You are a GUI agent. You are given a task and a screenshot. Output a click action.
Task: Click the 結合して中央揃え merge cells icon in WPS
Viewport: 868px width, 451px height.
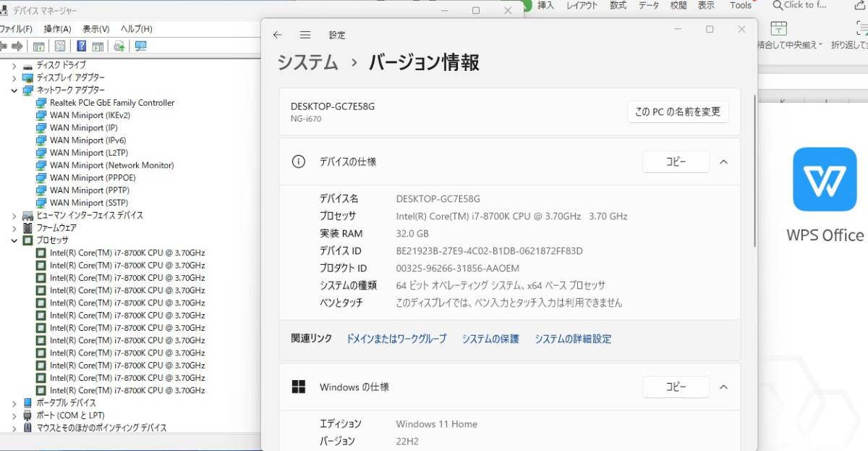coord(778,28)
